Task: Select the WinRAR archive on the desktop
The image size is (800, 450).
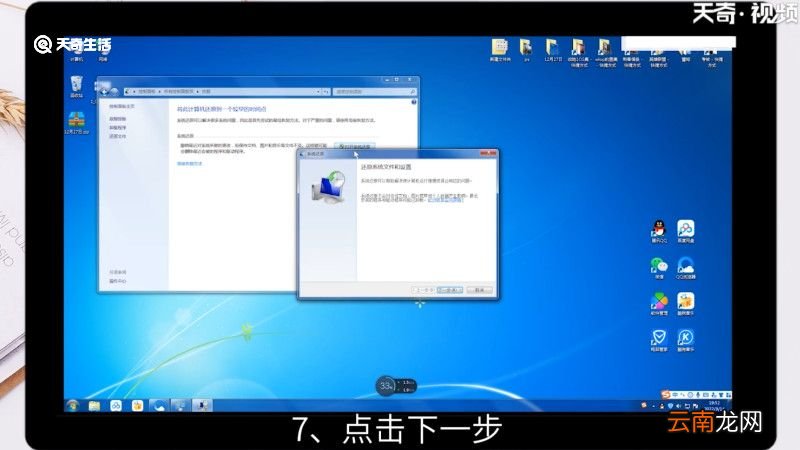Action: [x=77, y=123]
